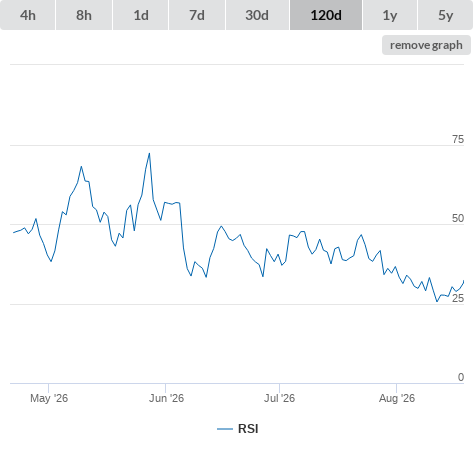The image size is (474, 455).
Task: Click the 50 level axis label
Action: point(458,218)
